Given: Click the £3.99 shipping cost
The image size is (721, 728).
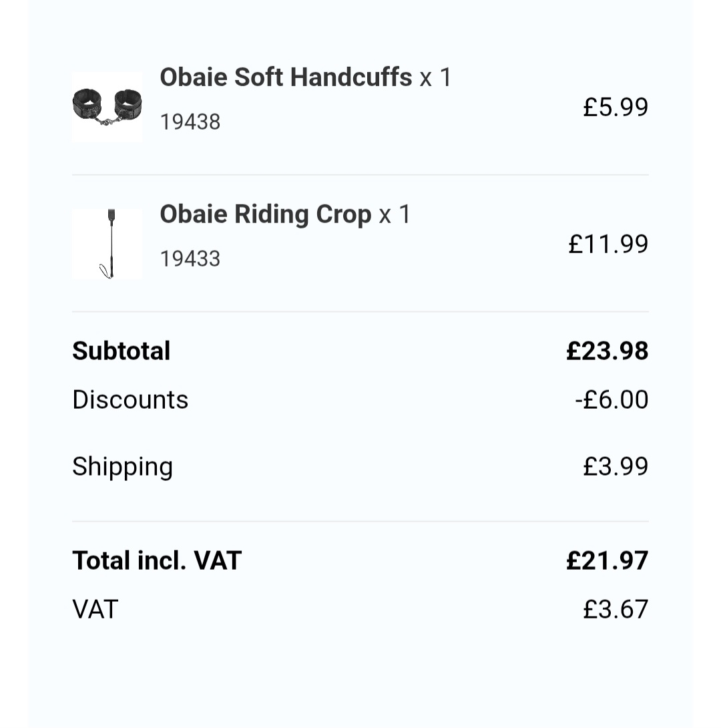Looking at the screenshot, I should (615, 466).
